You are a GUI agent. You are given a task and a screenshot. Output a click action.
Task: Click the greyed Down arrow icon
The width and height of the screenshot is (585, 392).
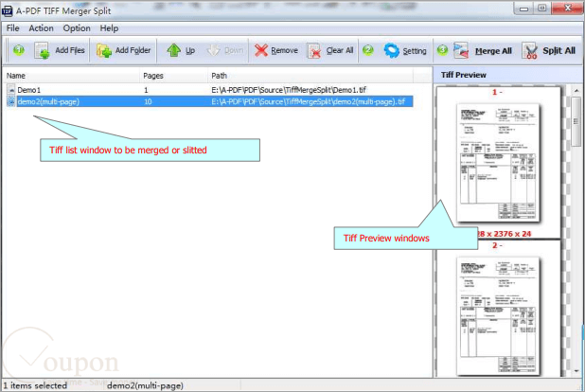coord(213,50)
